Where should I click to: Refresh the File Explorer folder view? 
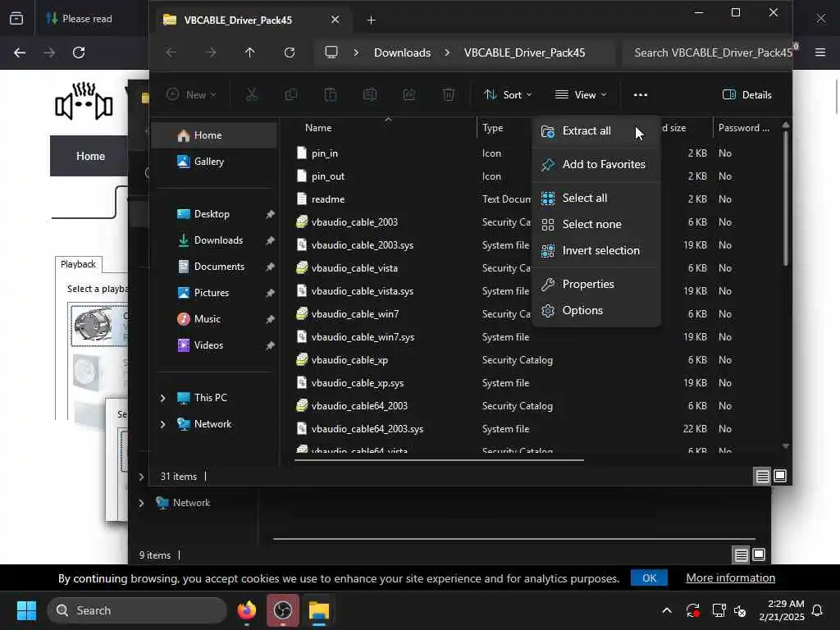(290, 52)
